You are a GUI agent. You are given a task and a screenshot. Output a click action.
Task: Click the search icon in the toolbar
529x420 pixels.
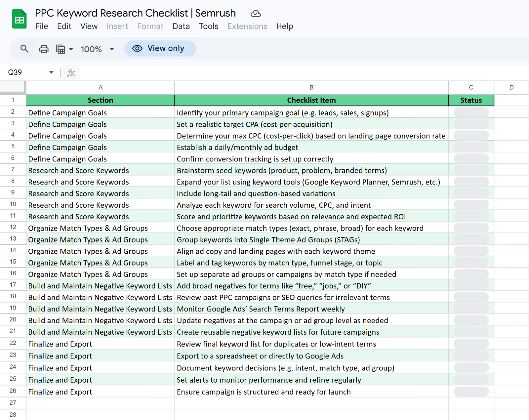[x=24, y=49]
